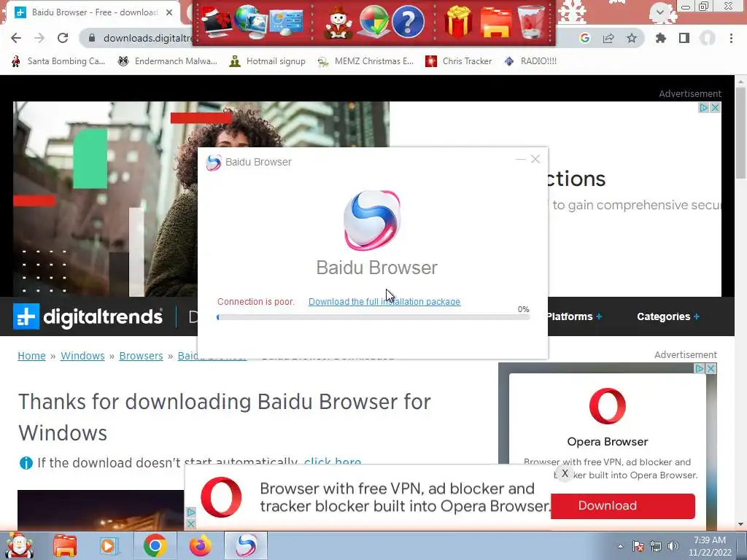747x560 pixels.
Task: Close the Opera sidebar advertisement
Action: coord(711,368)
